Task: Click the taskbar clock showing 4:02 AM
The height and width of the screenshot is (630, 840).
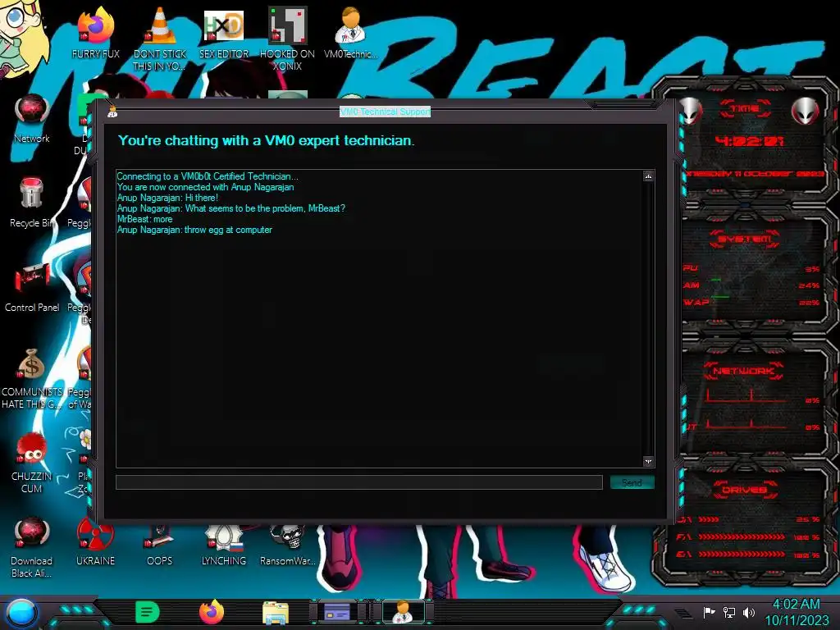Action: (796, 605)
